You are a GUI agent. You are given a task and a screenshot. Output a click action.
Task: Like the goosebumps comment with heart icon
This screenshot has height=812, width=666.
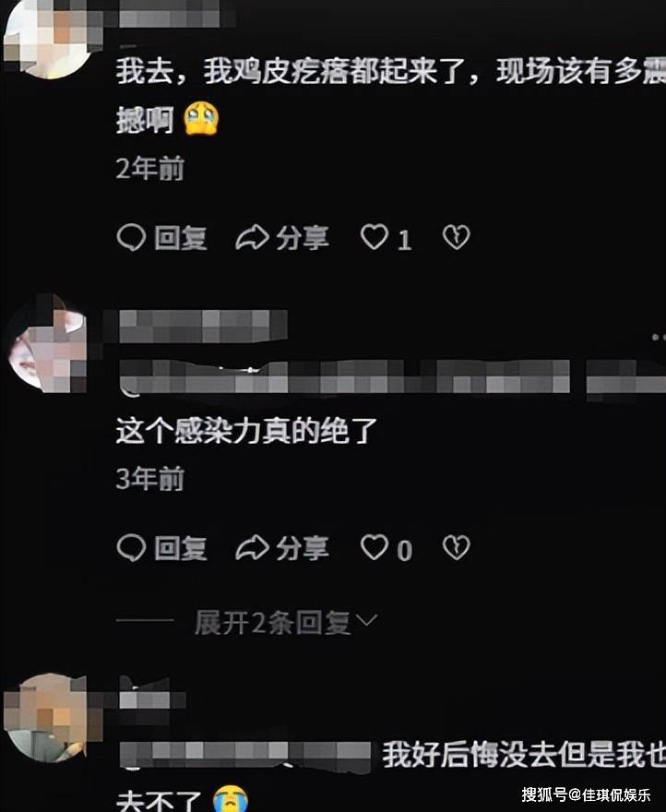374,237
